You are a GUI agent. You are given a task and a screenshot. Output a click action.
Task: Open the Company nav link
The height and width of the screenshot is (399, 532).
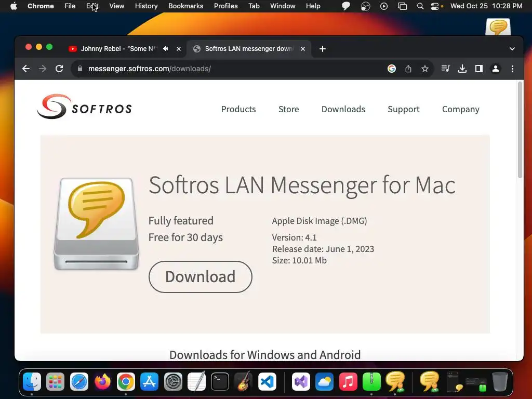click(460, 109)
